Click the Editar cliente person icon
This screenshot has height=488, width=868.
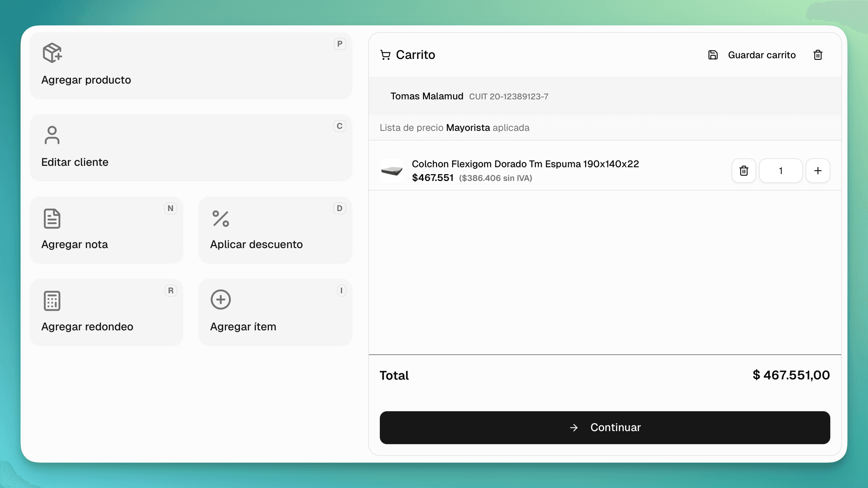coord(52,135)
